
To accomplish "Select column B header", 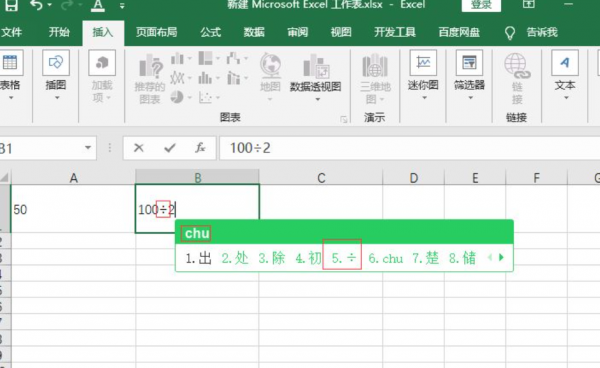I will point(197,177).
